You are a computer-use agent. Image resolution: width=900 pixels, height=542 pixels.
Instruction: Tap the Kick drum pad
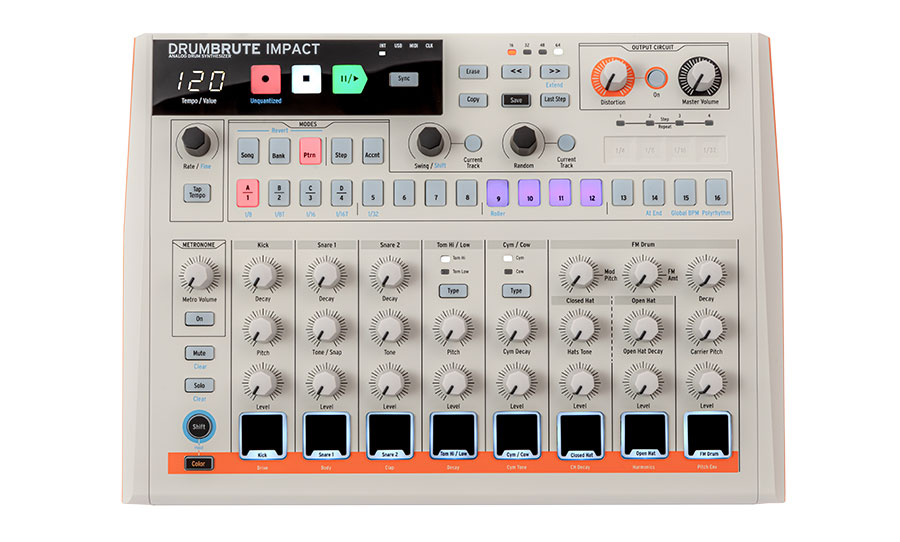[x=262, y=436]
